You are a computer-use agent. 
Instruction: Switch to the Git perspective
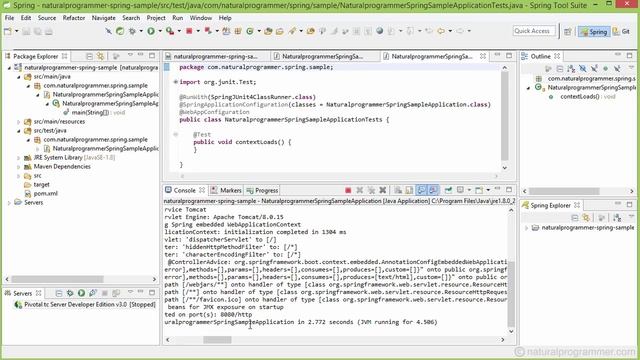point(622,31)
